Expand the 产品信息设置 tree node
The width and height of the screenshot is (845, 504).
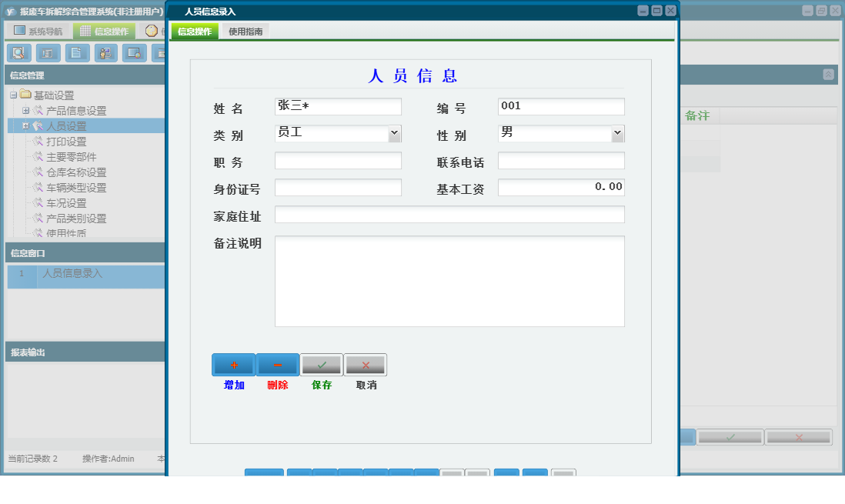pos(25,110)
